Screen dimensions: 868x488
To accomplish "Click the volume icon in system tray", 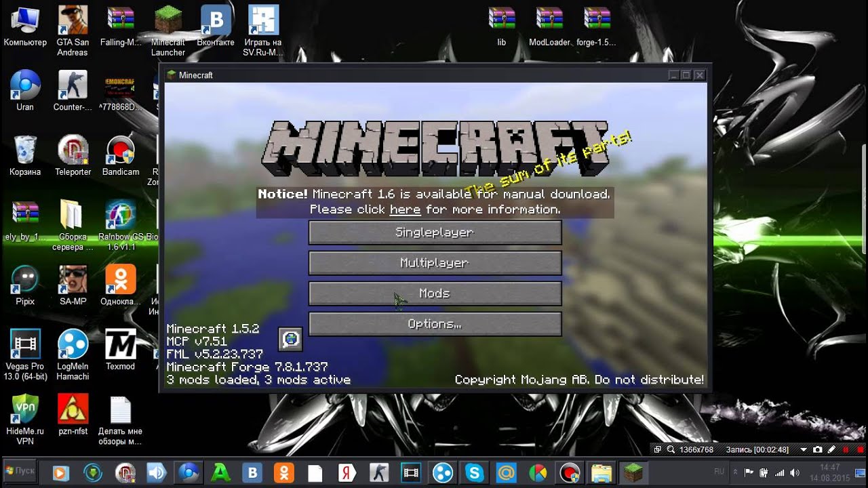I will pos(794,472).
